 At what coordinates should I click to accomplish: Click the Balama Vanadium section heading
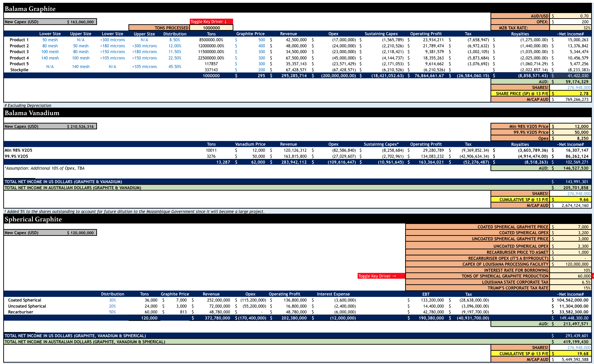pyautogui.click(x=32, y=113)
